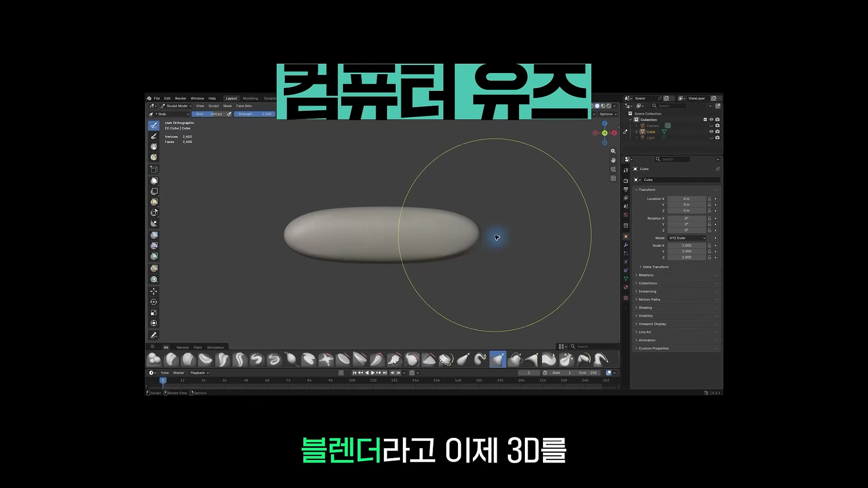Select the Annotate tool in toolbar
Viewport: 868px width, 488px height.
(154, 335)
